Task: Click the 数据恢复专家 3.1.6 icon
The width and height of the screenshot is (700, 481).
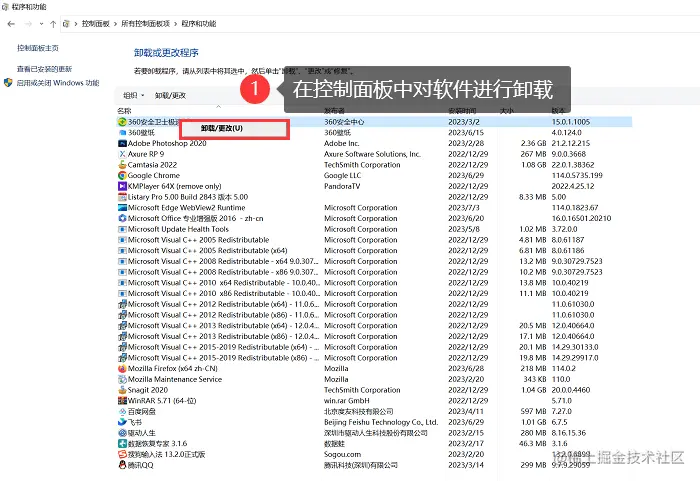Action: 122,443
